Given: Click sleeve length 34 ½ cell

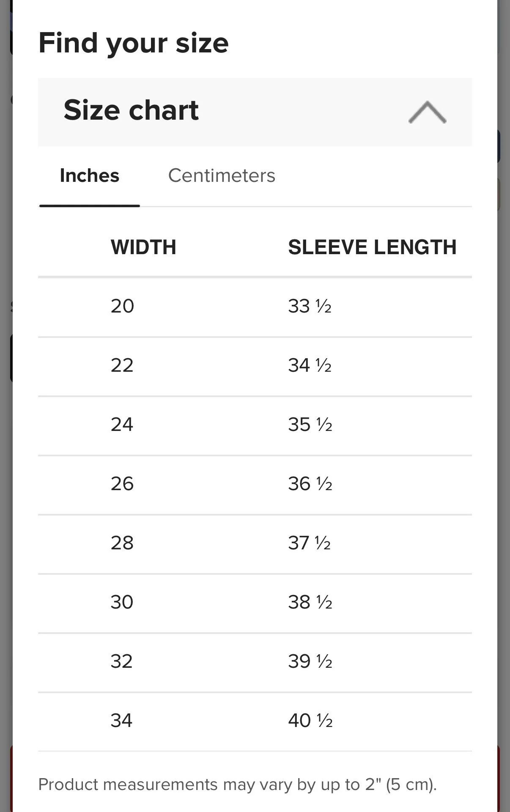Looking at the screenshot, I should click(310, 365).
